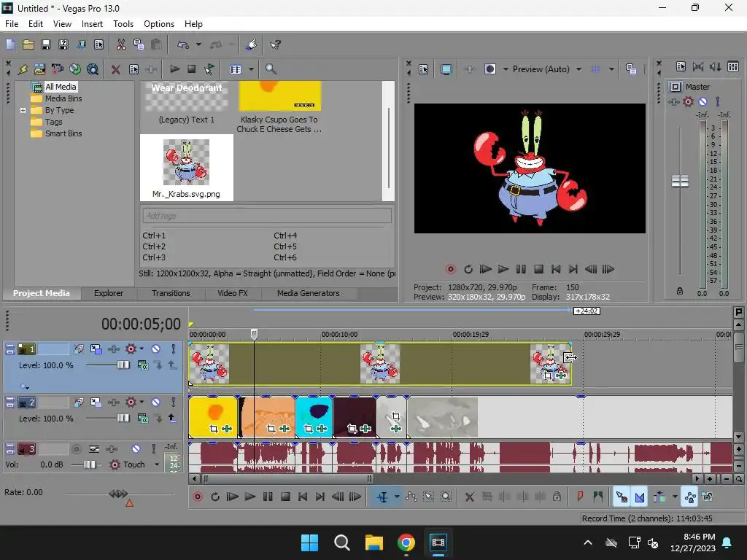Click the Search media magnifier icon
The image size is (747, 560).
click(271, 69)
